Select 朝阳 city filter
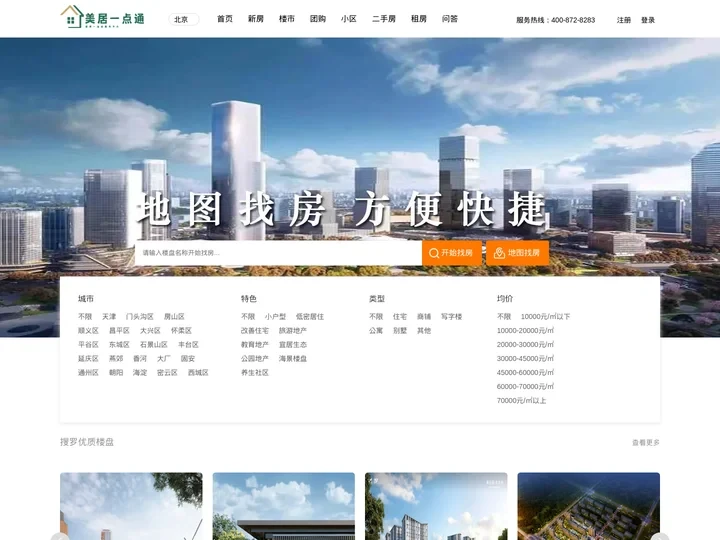Image resolution: width=720 pixels, height=540 pixels. click(116, 372)
